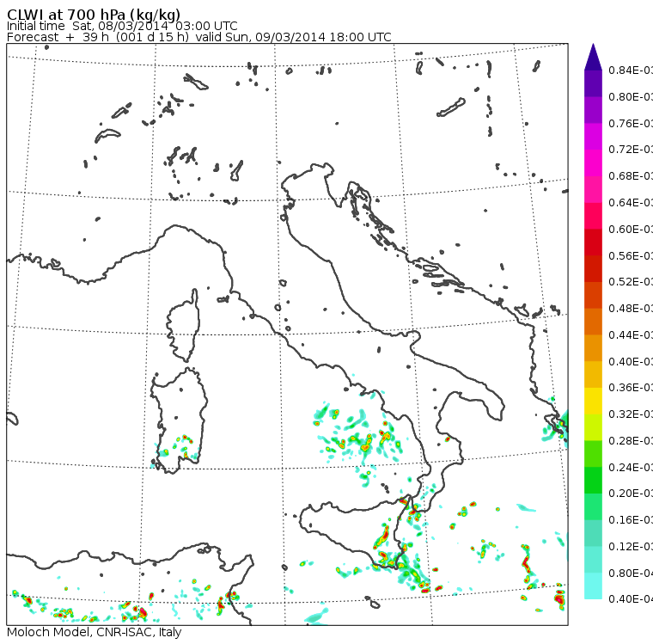Click the 0.40E-03 colorbar label
Screen dimensions: 653x644
point(631,362)
